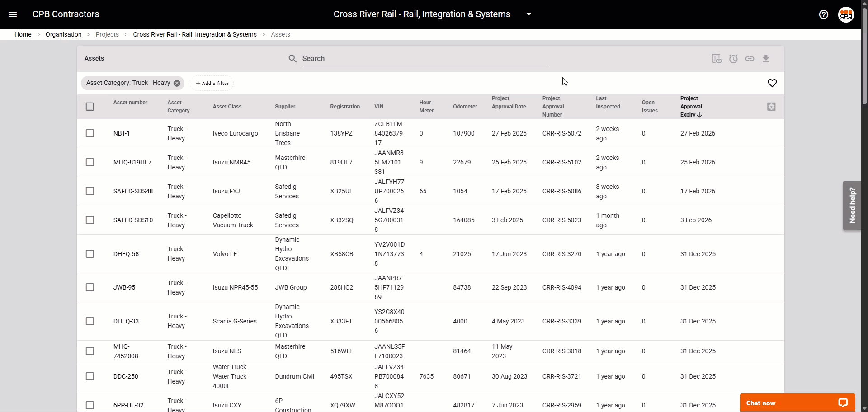The width and height of the screenshot is (868, 412).
Task: Click the Add a filter button
Action: (212, 83)
